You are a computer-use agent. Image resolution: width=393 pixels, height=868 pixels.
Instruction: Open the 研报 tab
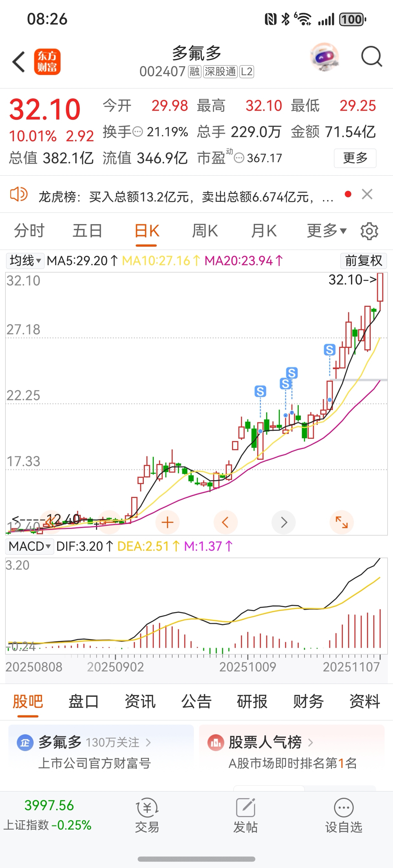pyautogui.click(x=252, y=702)
